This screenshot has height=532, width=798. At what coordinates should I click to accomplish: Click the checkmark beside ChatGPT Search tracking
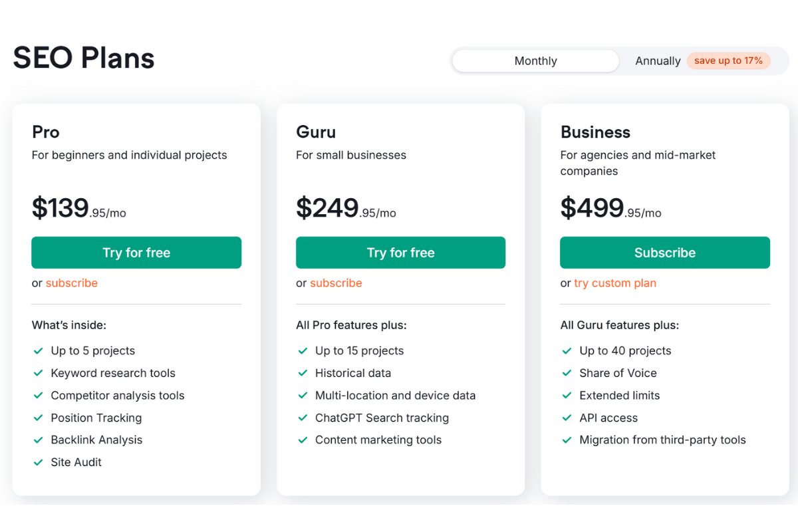303,418
